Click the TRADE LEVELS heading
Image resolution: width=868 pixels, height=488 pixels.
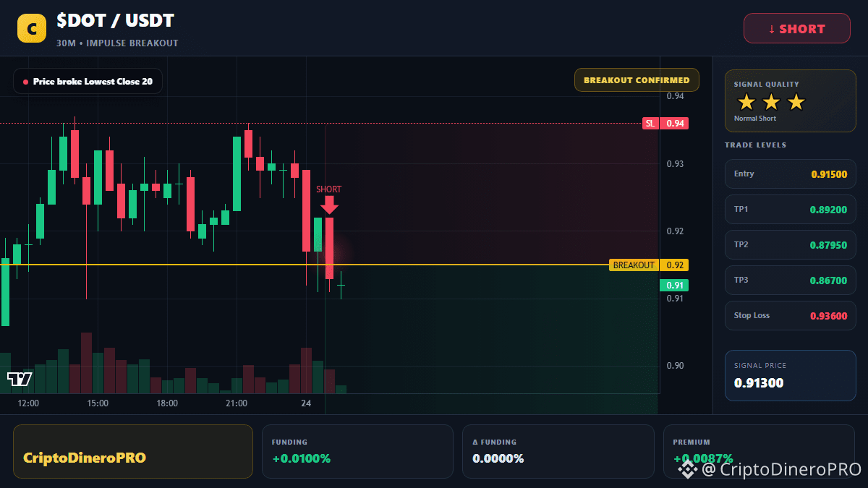click(x=755, y=145)
